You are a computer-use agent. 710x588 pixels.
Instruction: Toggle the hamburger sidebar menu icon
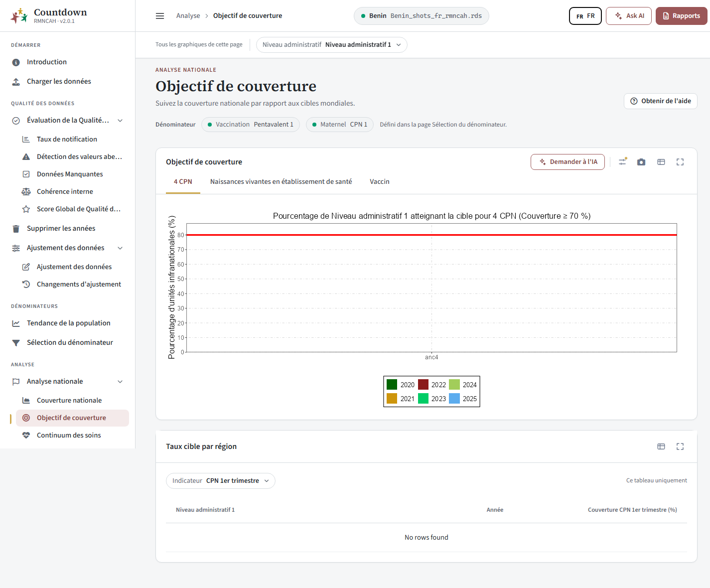click(x=160, y=16)
